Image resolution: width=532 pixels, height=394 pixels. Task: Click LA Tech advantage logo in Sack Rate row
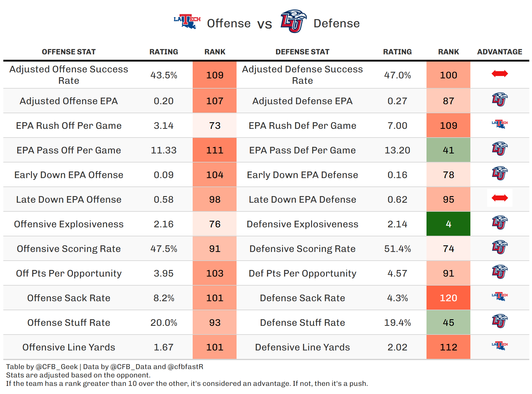500,296
